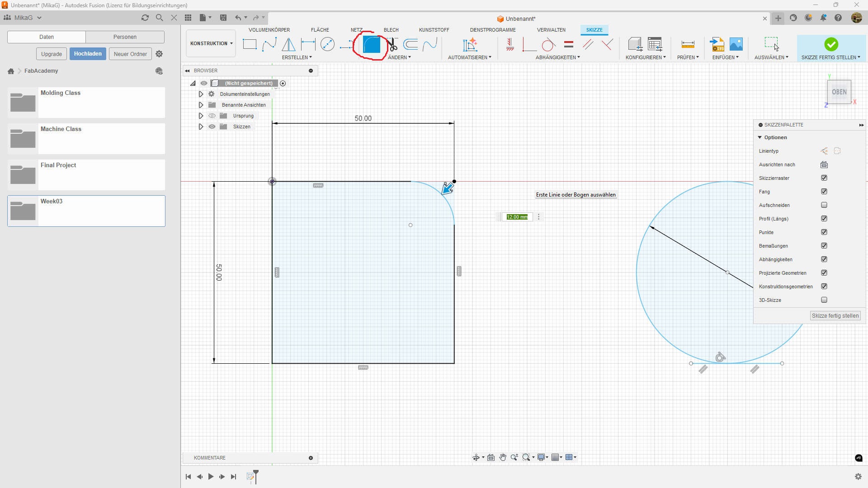Toggle visibility of the Ursprung folder

212,116
